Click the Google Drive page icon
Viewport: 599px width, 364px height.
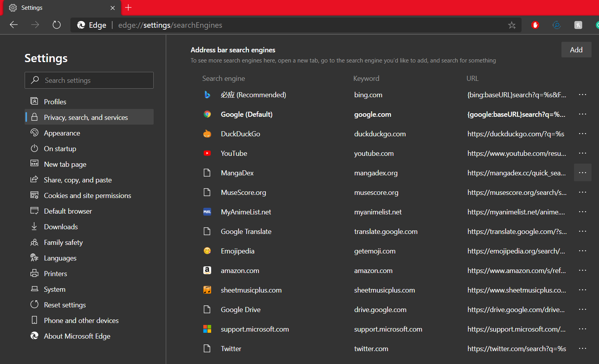point(207,310)
